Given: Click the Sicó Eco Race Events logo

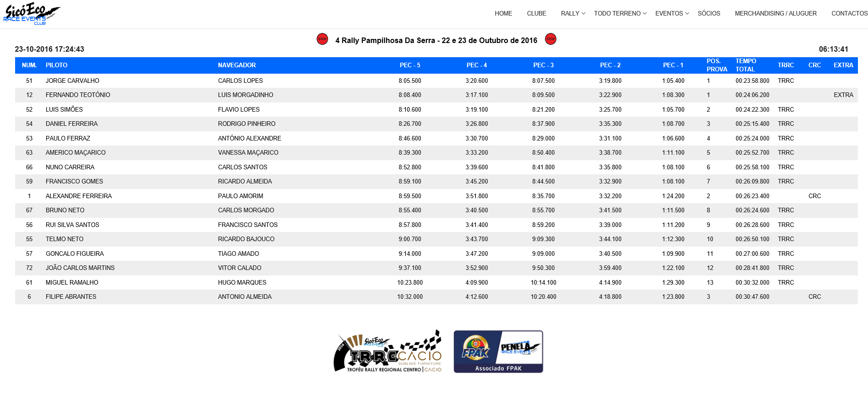Looking at the screenshot, I should pos(31,13).
